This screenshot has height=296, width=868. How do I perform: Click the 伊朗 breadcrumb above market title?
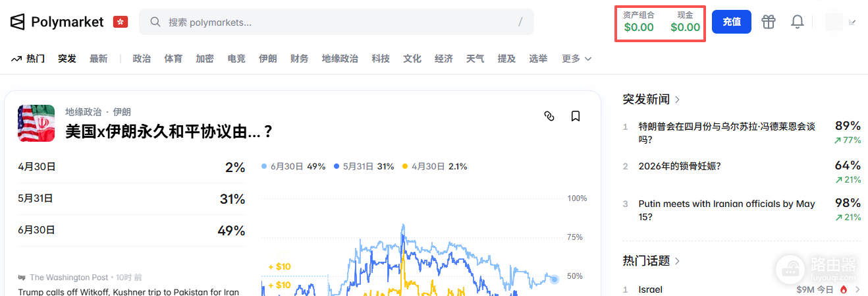click(x=122, y=111)
